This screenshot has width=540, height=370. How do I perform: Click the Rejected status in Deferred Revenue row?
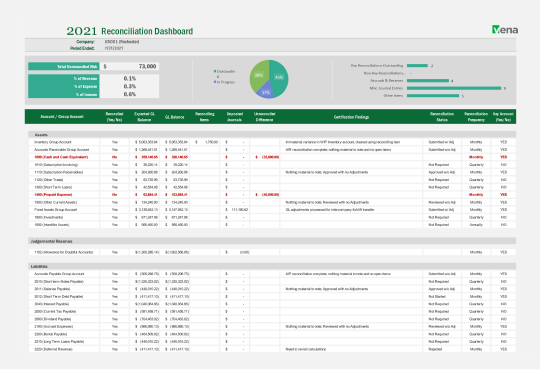click(435, 349)
